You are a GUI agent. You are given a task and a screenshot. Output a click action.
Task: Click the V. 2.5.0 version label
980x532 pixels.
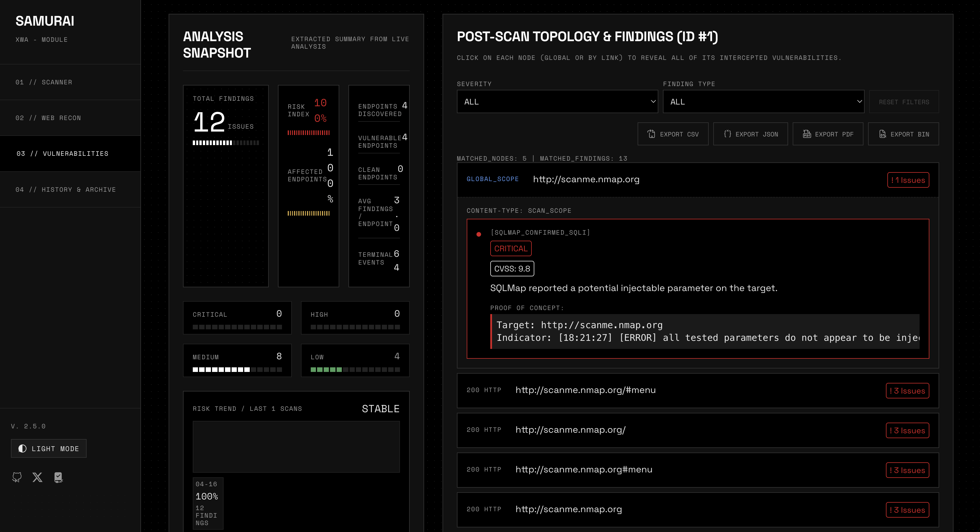pos(28,426)
